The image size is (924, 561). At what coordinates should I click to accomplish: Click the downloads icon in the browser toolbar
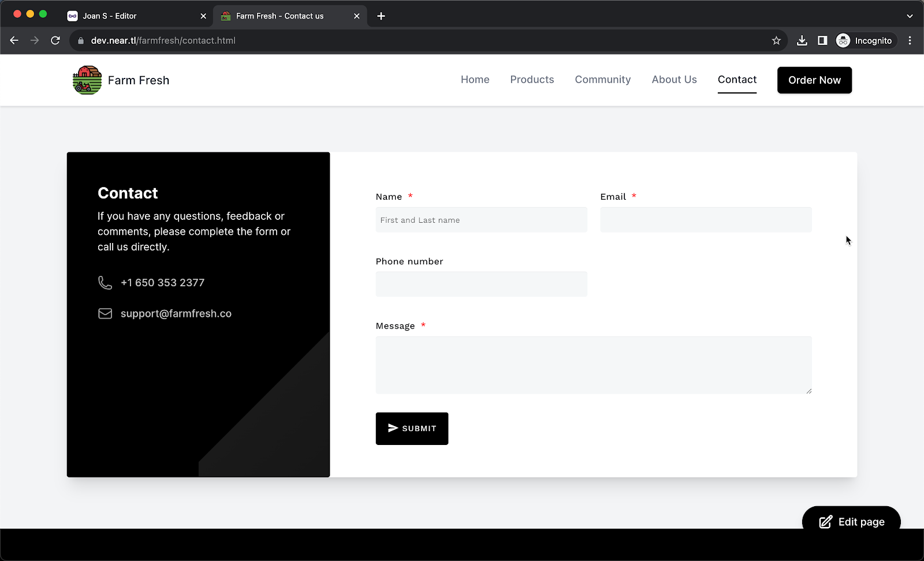802,40
